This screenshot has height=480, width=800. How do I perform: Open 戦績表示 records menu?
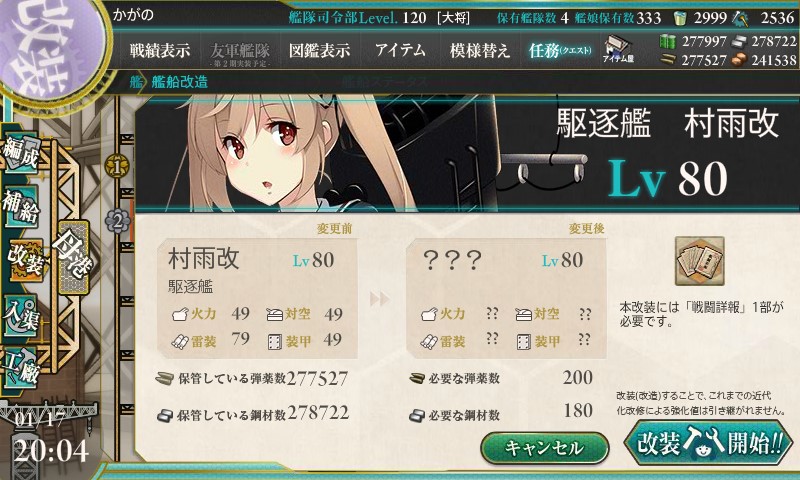point(160,50)
